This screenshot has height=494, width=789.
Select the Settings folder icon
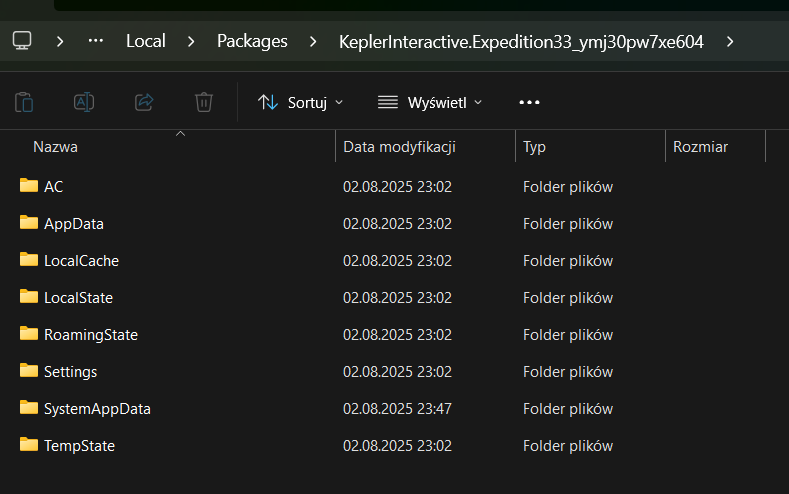[x=29, y=370]
